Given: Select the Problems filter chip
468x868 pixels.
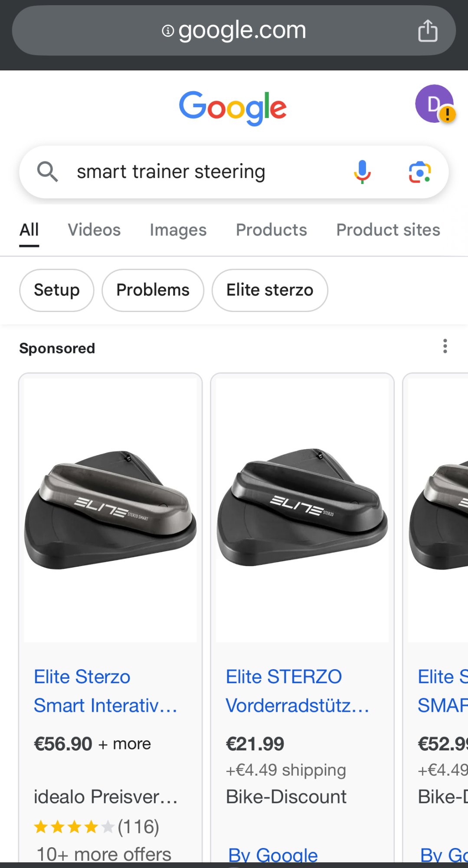Looking at the screenshot, I should click(x=153, y=290).
